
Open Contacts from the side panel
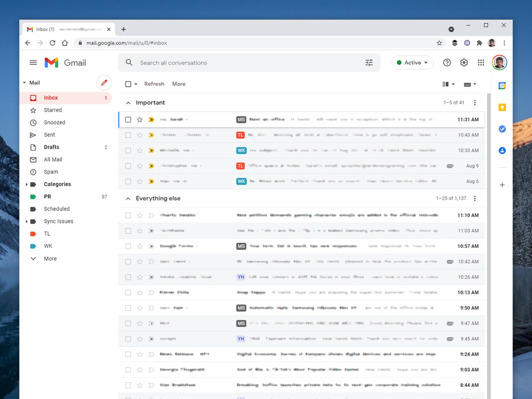[502, 150]
